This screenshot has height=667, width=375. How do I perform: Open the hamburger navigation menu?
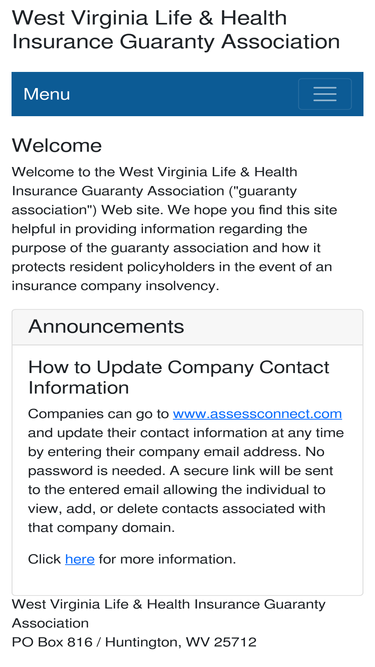(x=325, y=94)
